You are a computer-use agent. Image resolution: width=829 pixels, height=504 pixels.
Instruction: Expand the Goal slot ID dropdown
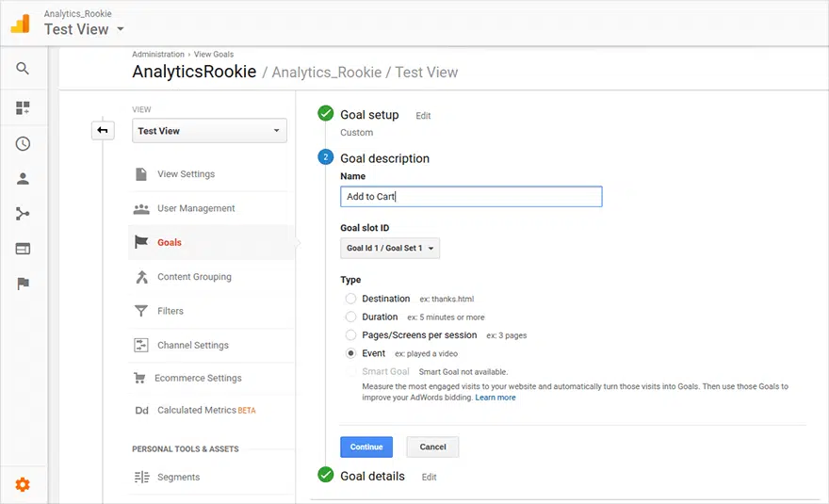pyautogui.click(x=390, y=249)
